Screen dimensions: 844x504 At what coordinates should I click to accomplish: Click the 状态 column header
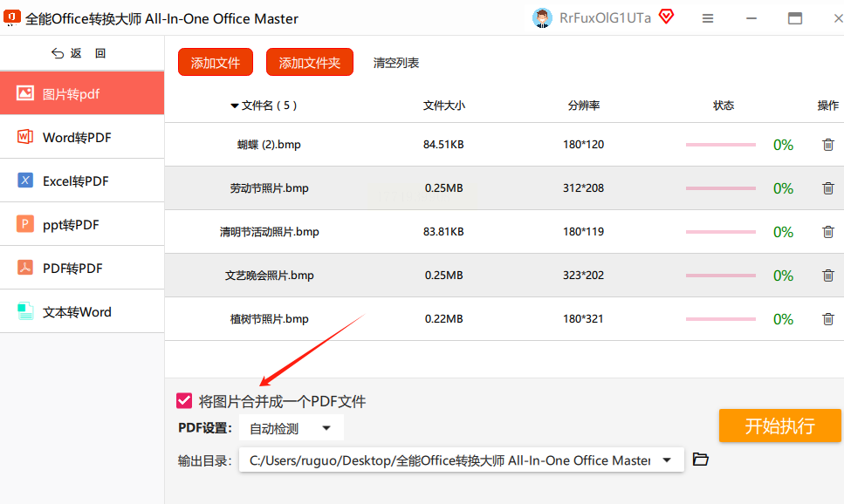pos(724,106)
